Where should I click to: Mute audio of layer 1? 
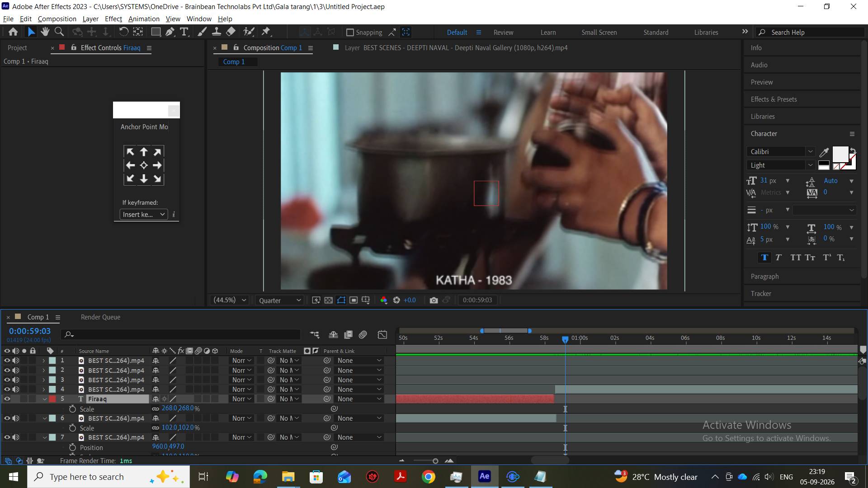click(16, 361)
